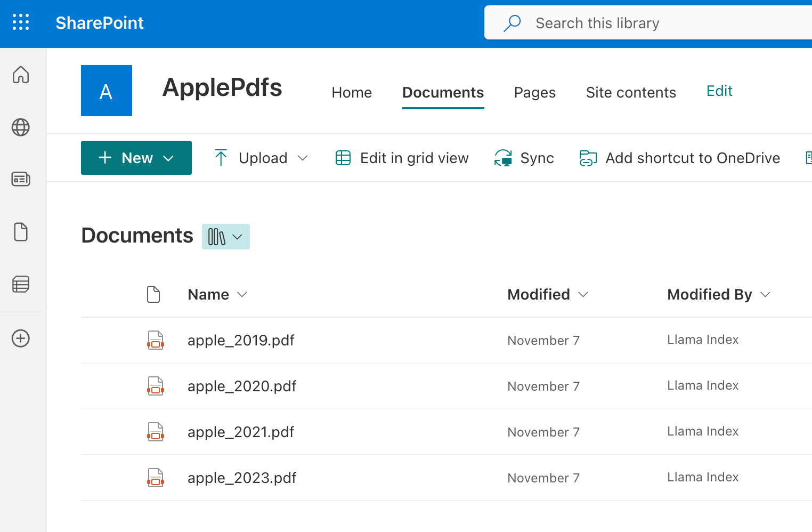Open the SharePoint app launcher grid

21,22
